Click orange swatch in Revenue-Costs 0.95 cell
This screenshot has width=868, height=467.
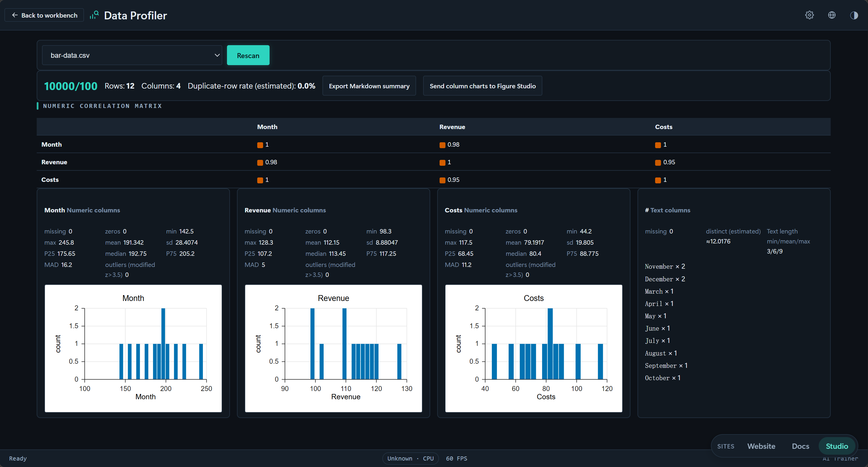658,163
